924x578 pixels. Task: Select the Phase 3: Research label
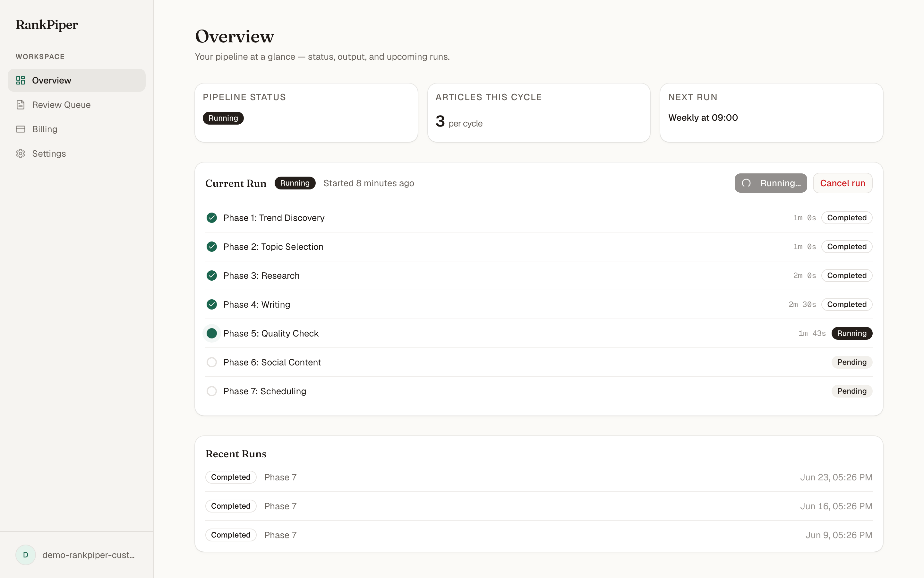(261, 276)
